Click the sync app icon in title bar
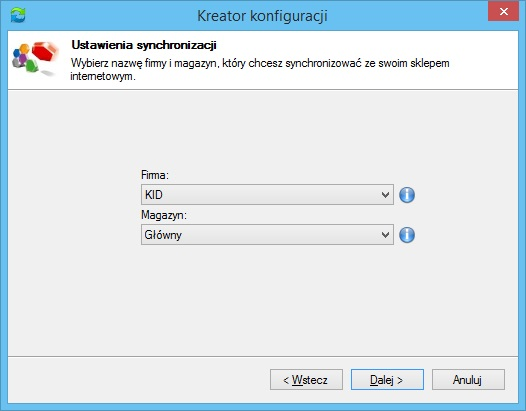The image size is (526, 411). [18, 15]
